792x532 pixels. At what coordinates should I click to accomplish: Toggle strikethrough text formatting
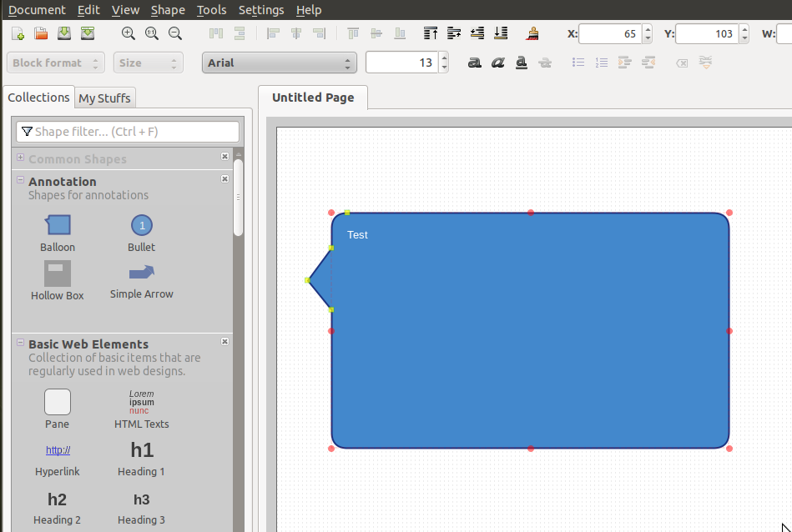coord(544,63)
